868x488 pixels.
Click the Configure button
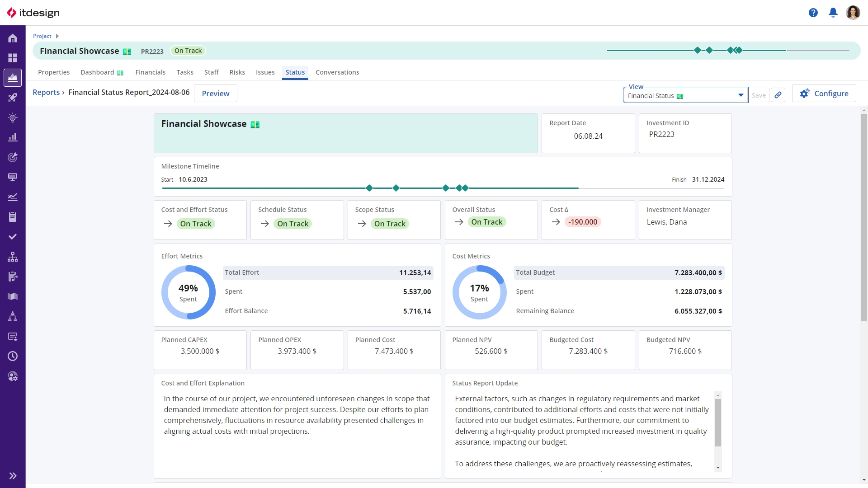click(824, 94)
